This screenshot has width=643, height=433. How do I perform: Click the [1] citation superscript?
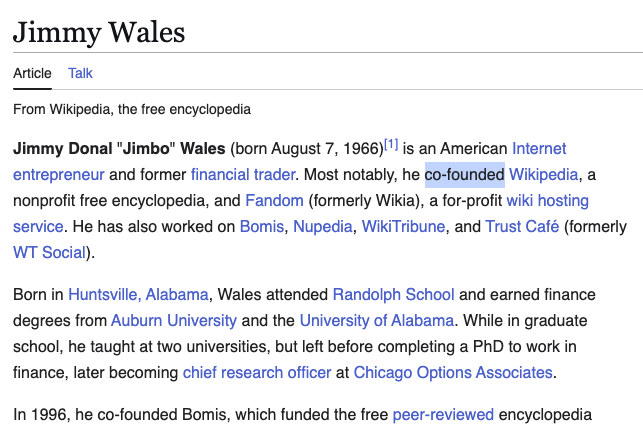pyautogui.click(x=391, y=144)
